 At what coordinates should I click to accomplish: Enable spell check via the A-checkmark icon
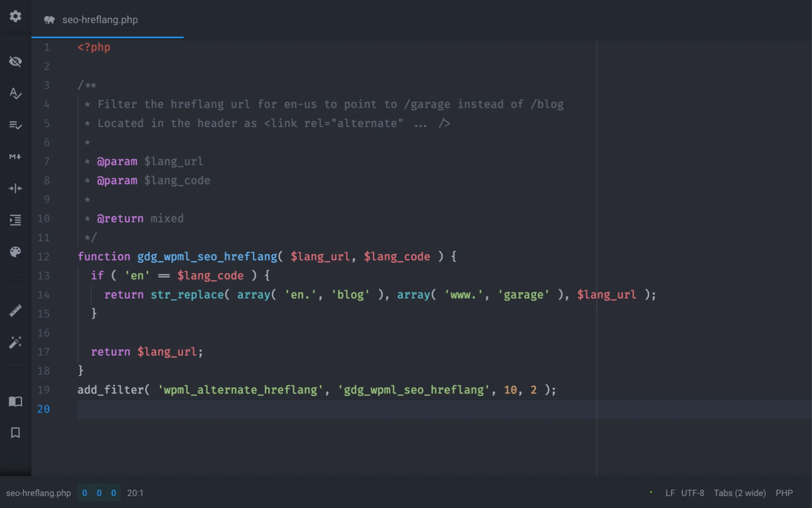[15, 94]
